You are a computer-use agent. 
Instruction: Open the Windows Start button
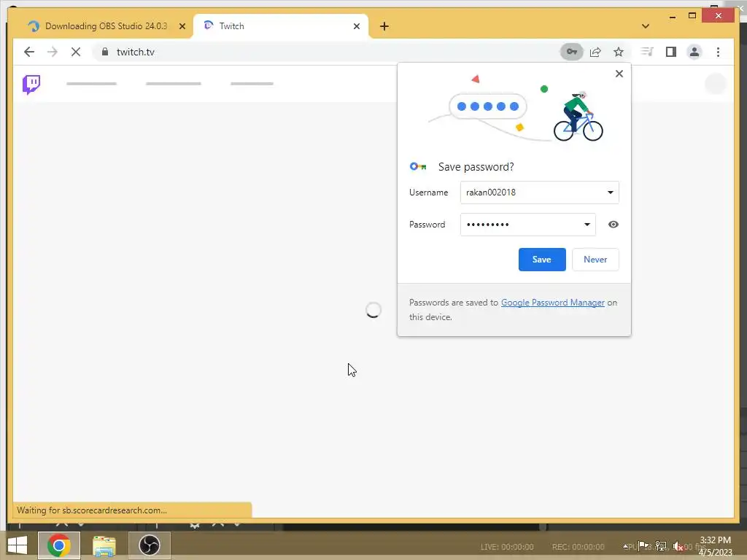pos(18,545)
